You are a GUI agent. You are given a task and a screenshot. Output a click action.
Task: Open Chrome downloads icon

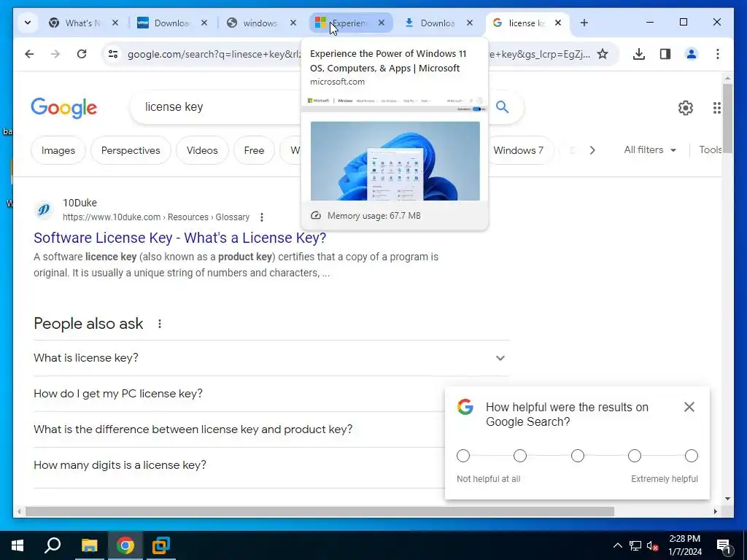point(639,54)
